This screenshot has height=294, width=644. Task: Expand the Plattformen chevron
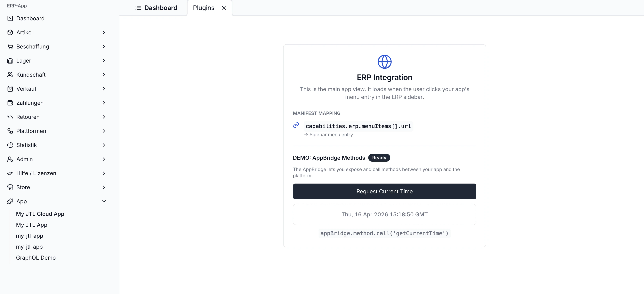[104, 131]
